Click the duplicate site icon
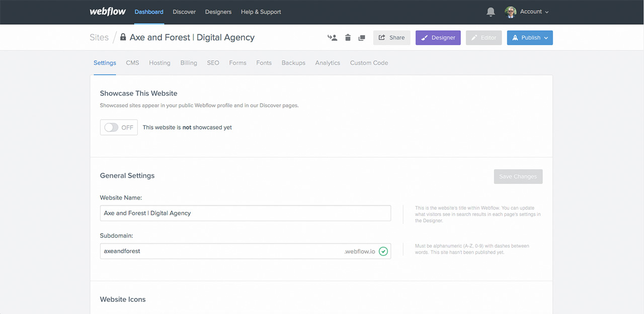The width and height of the screenshot is (644, 314). tap(362, 38)
